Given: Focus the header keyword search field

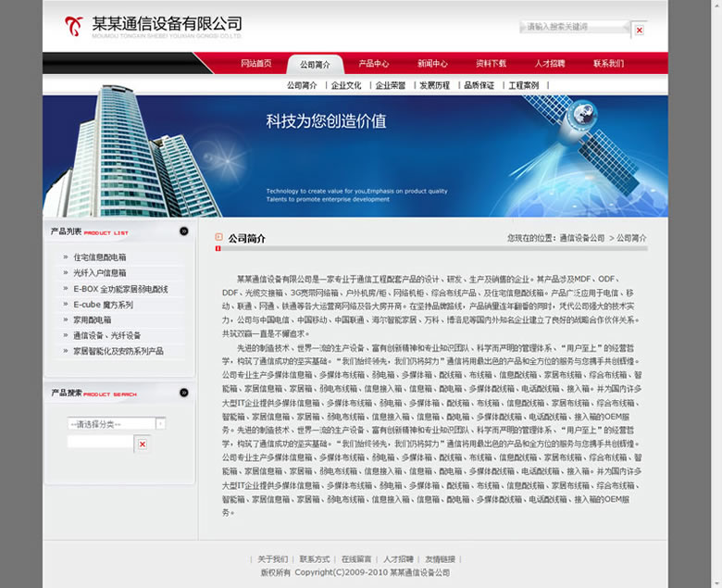Looking at the screenshot, I should coord(574,28).
